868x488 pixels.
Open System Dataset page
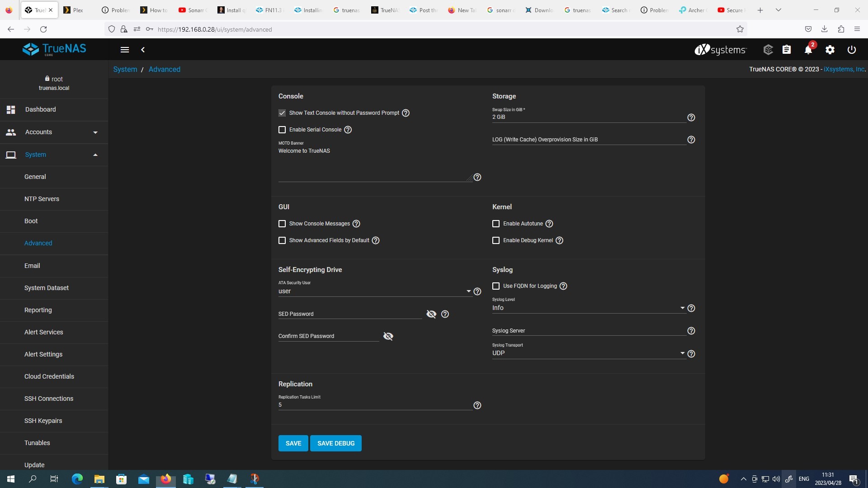(x=54, y=288)
